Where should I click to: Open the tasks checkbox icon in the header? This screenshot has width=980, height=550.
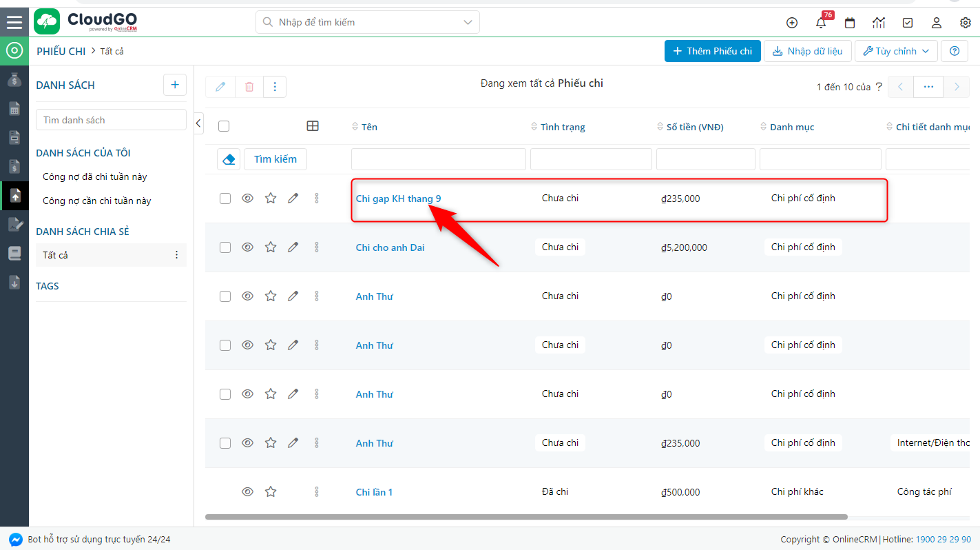tap(908, 22)
